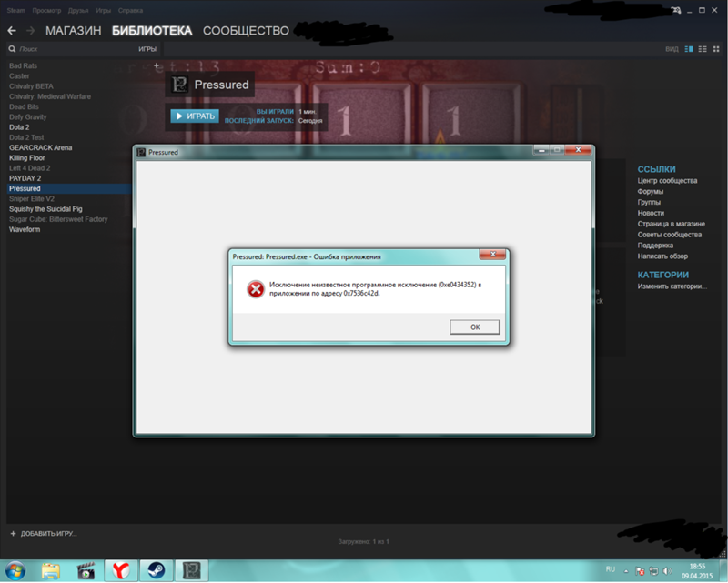This screenshot has height=583, width=728.
Task: Click the action center flag icon
Action: pos(640,571)
